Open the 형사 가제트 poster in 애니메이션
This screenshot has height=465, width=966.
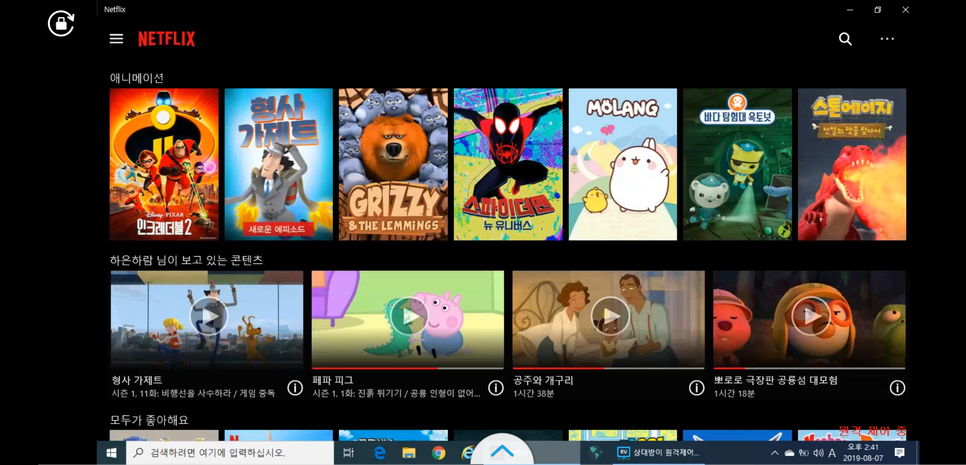(x=278, y=164)
